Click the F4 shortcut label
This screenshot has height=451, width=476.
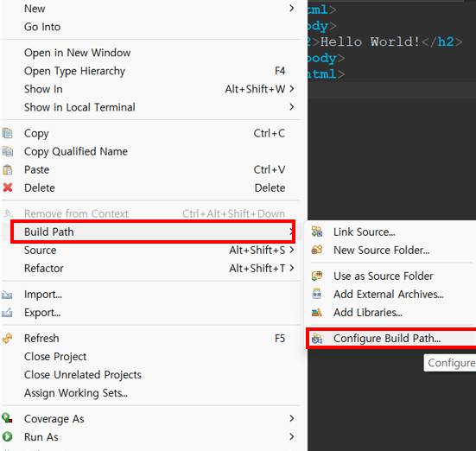(x=280, y=71)
